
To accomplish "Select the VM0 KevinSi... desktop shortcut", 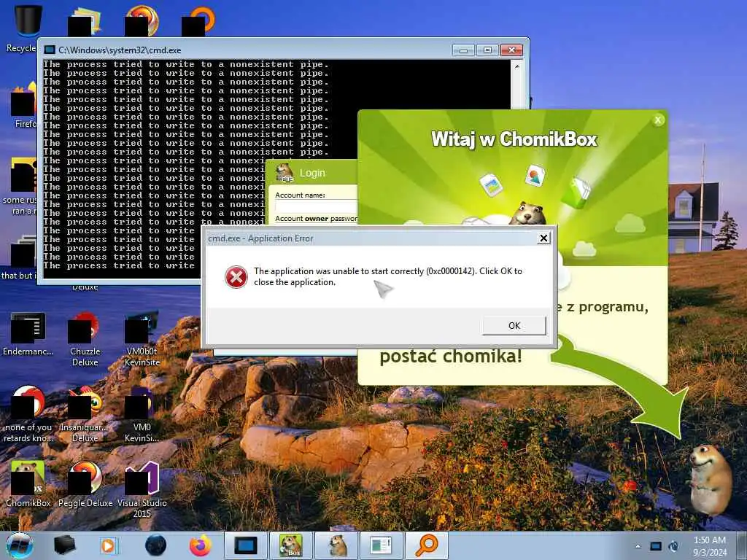I will point(142,415).
